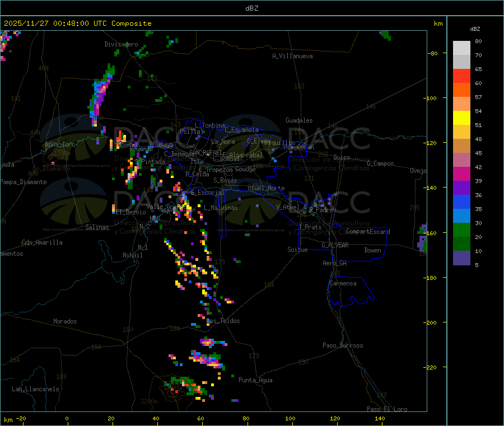Click the Aero_GA place label

335,263
